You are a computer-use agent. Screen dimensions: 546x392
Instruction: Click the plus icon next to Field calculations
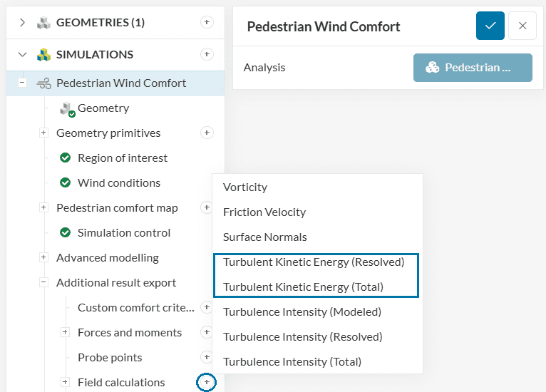point(207,383)
